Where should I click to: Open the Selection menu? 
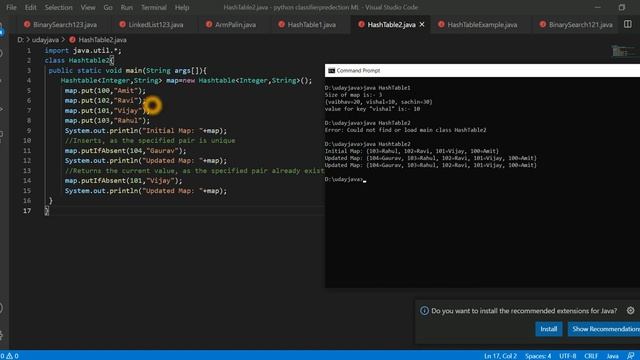(x=58, y=7)
